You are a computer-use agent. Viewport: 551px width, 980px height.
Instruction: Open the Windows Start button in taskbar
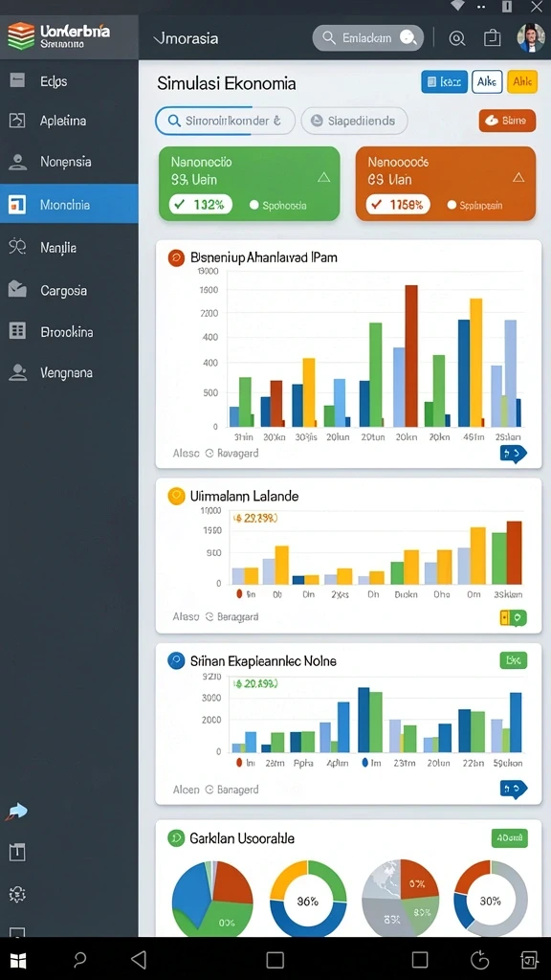pos(19,960)
